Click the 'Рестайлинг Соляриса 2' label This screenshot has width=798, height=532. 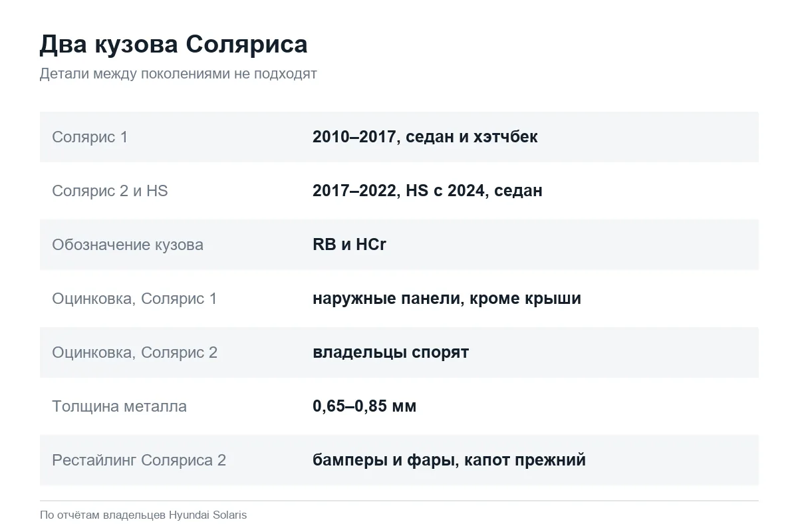pos(139,460)
